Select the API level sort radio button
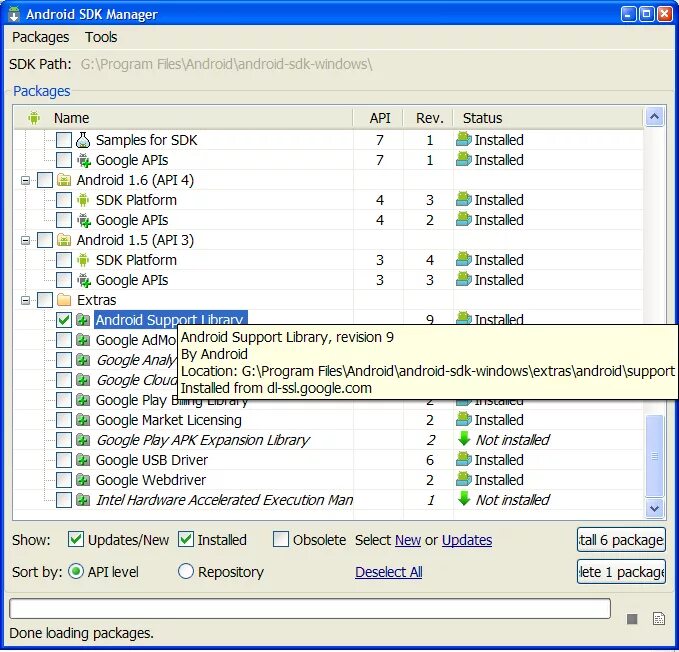Viewport: 679px width, 652px height. click(76, 571)
